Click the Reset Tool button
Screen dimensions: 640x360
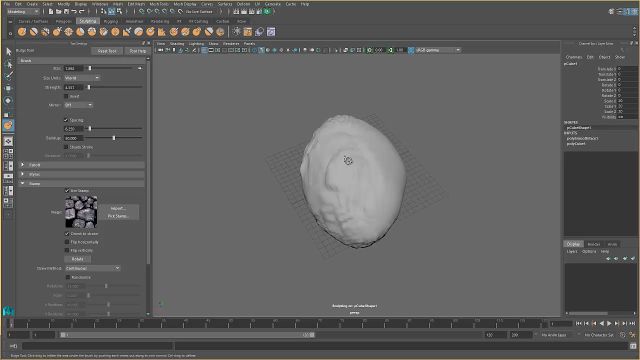point(107,51)
